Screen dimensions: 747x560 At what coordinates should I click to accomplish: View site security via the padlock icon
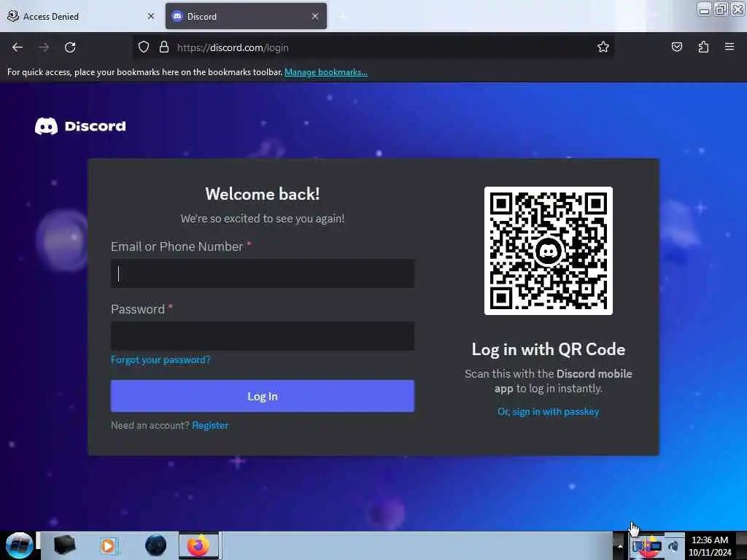tap(164, 47)
